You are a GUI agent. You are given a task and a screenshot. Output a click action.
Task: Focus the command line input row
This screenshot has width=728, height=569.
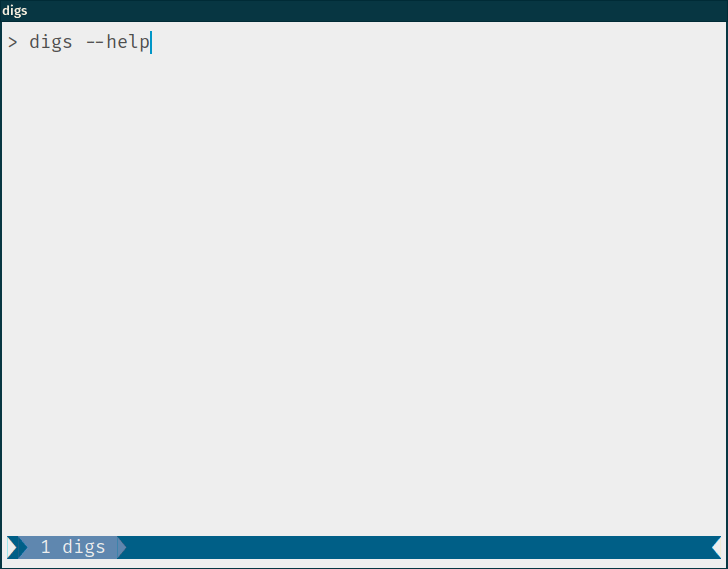click(x=364, y=42)
